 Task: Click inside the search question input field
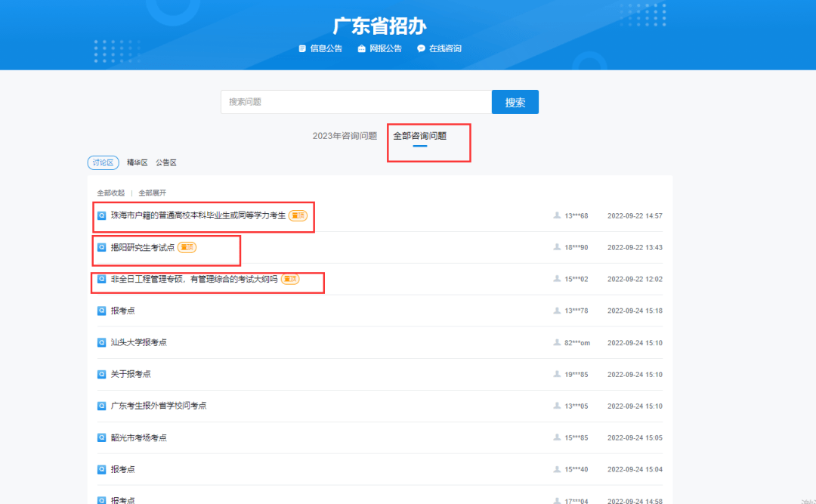point(355,101)
